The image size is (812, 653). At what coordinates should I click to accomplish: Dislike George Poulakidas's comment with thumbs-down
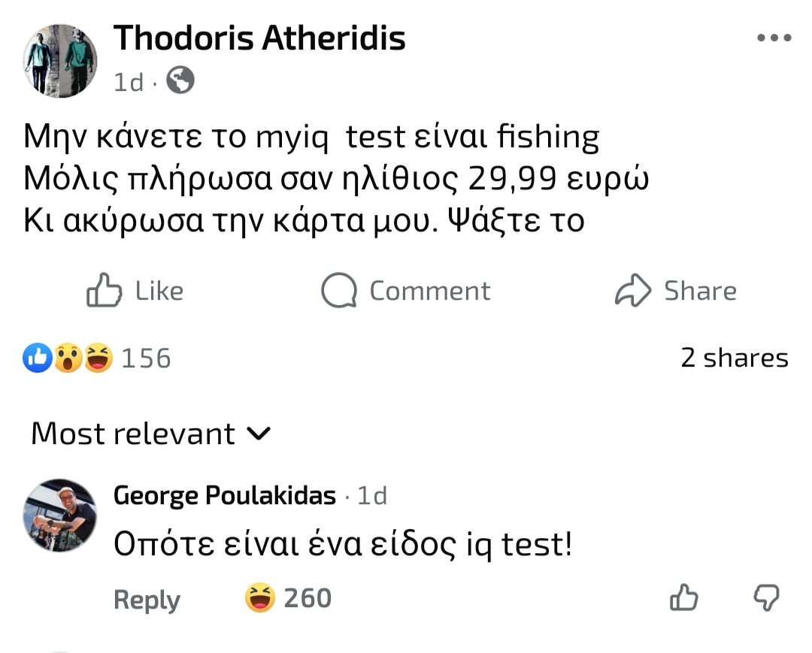[x=766, y=598]
